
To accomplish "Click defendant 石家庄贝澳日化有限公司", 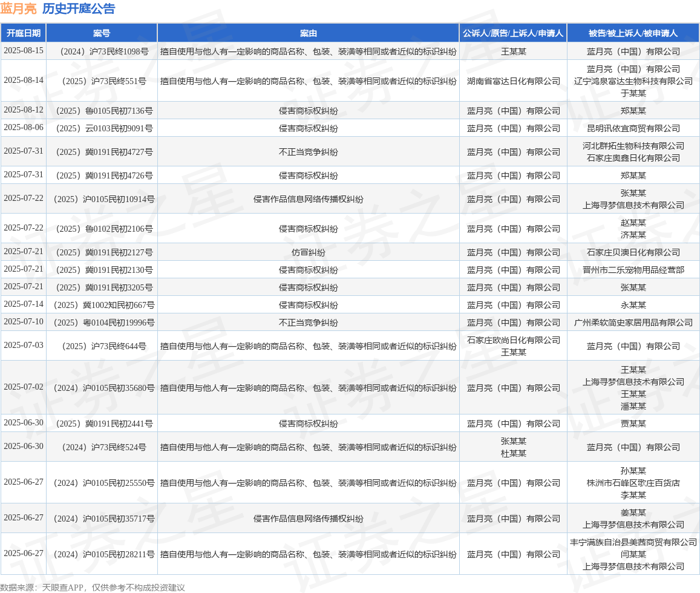I will 633,252.
